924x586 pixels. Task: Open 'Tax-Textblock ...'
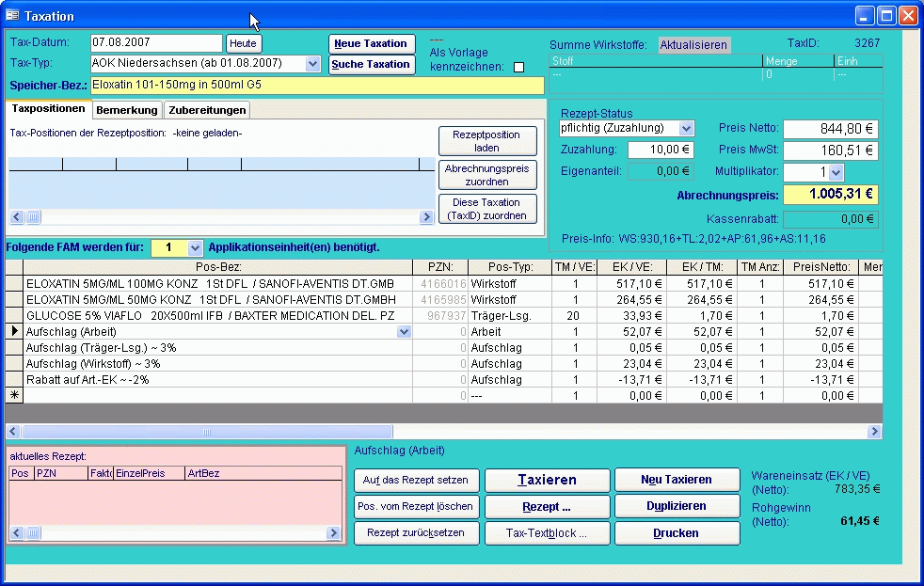[x=547, y=533]
